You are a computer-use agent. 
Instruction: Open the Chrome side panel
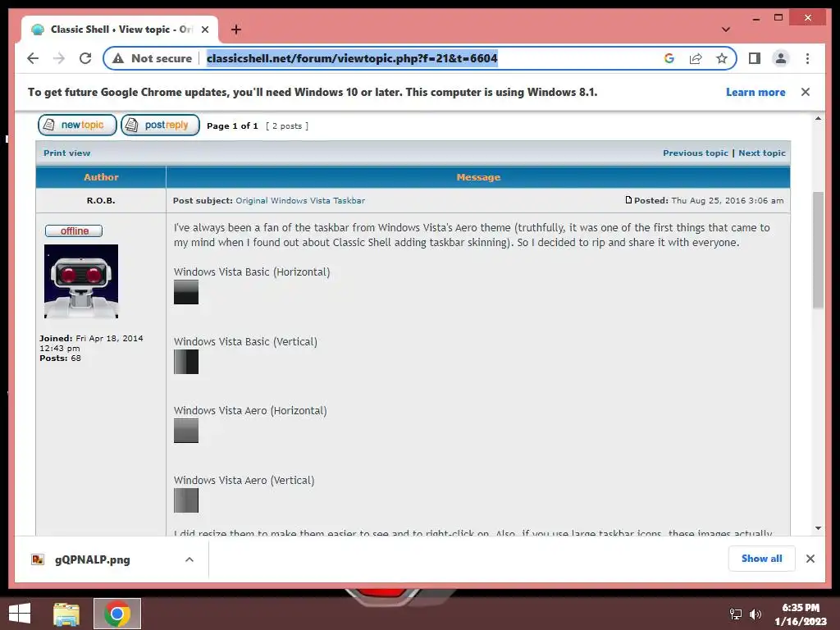[755, 58]
